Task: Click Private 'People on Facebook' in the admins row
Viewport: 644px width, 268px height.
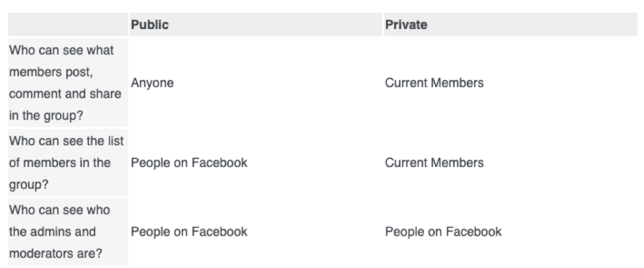Action: point(443,232)
